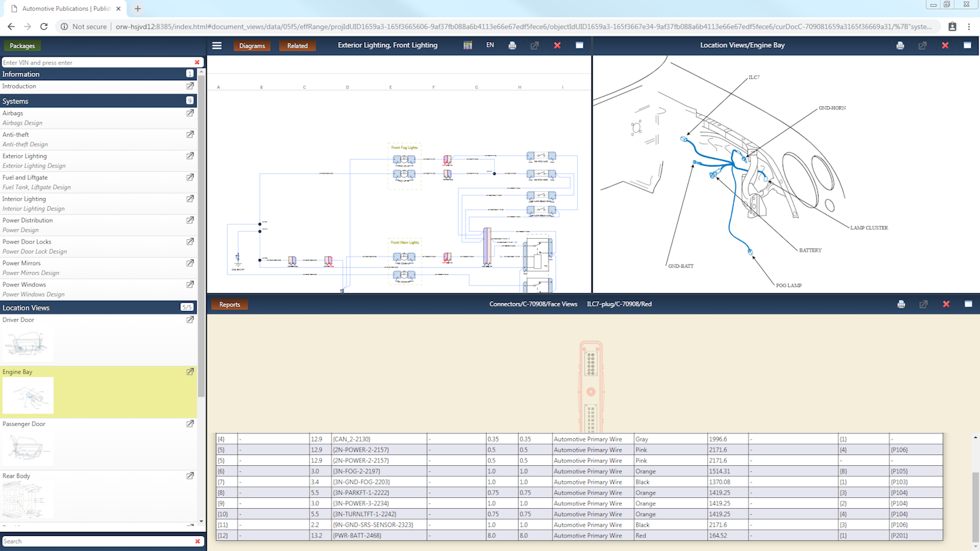Reload the browser page
The width and height of the screenshot is (980, 551).
44,27
